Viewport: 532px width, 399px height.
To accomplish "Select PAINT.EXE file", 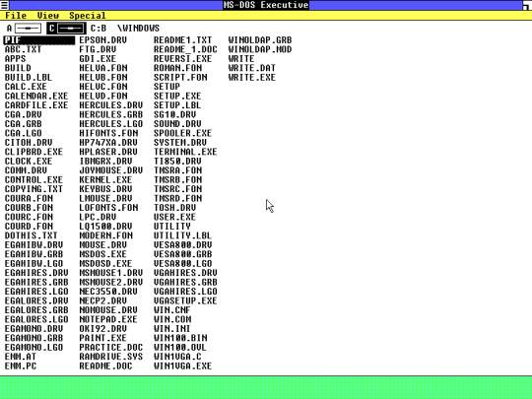I will (x=102, y=338).
